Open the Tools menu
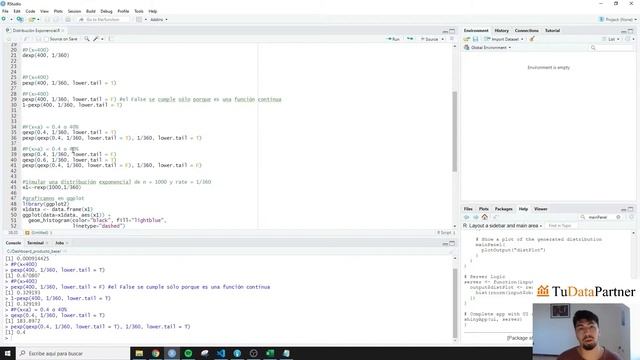The image size is (640, 360). click(139, 11)
